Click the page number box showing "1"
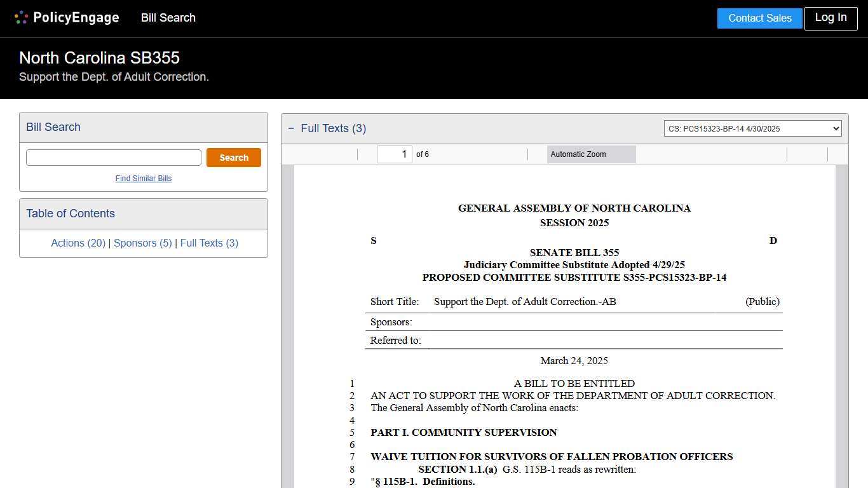The height and width of the screenshot is (488, 868). pos(394,154)
